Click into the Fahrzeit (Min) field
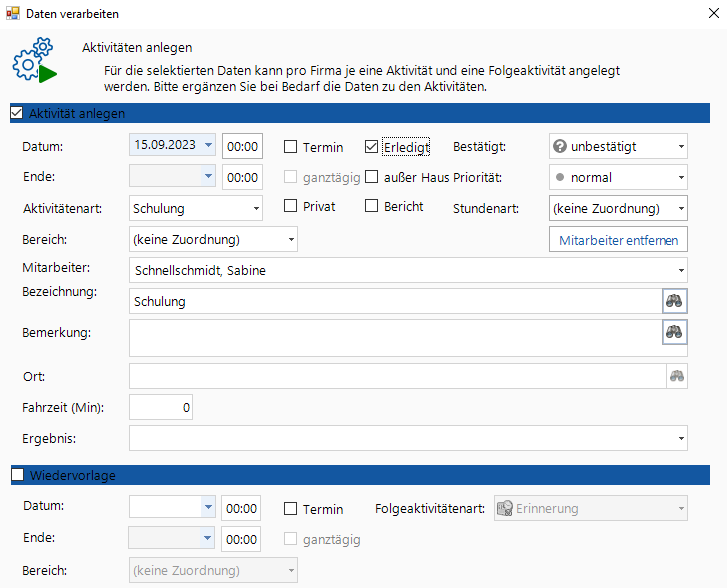Image resolution: width=727 pixels, height=588 pixels. pos(160,407)
